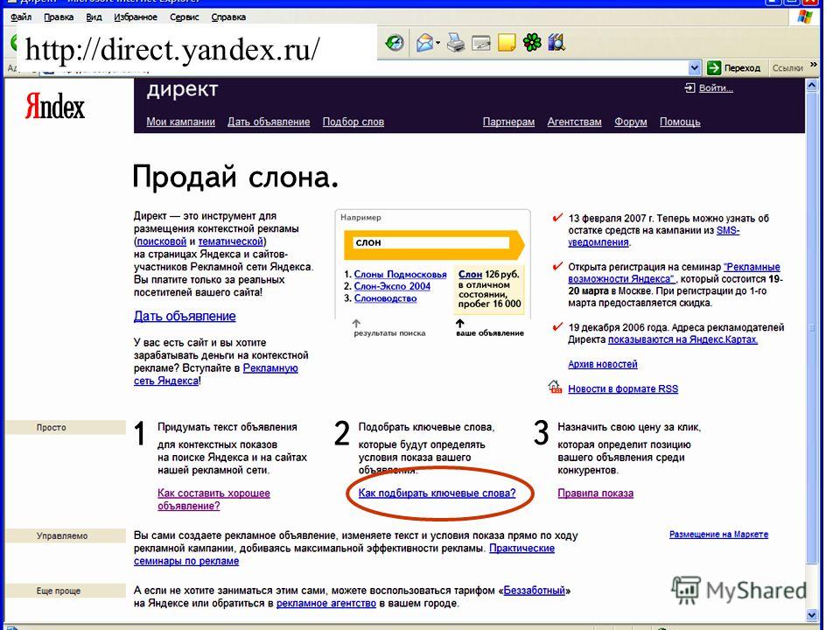Visit the Партнерам section
Image resolution: width=840 pixels, height=630 pixels.
click(508, 122)
